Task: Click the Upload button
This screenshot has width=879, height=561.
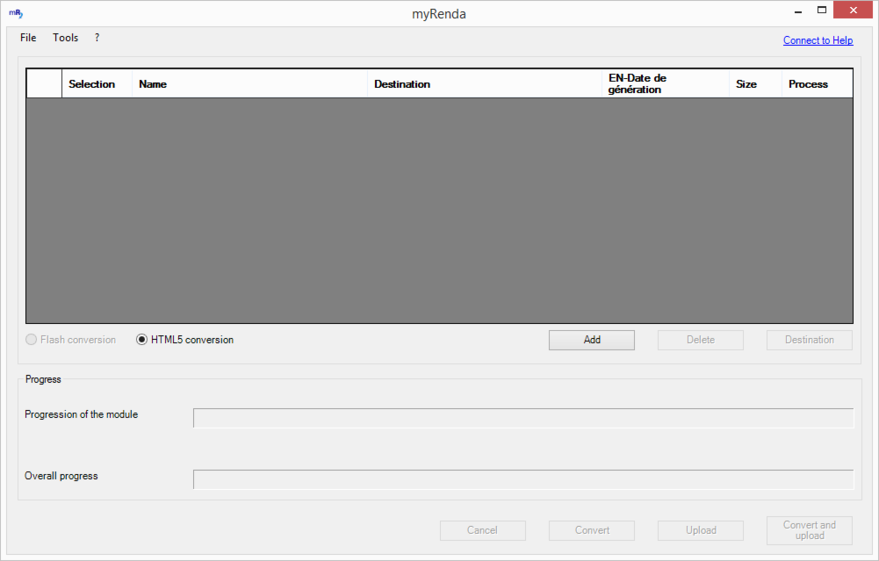Action: pos(700,530)
